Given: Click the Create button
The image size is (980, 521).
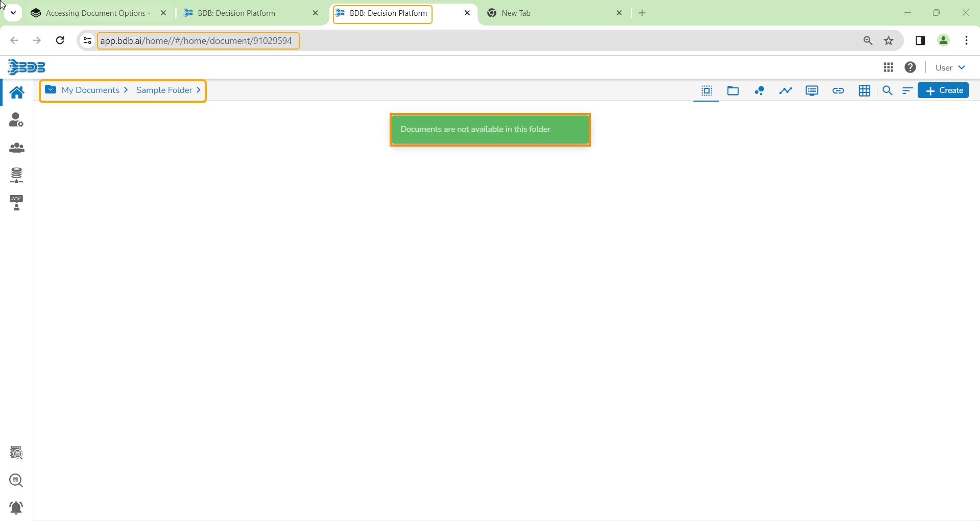Looking at the screenshot, I should click(944, 91).
